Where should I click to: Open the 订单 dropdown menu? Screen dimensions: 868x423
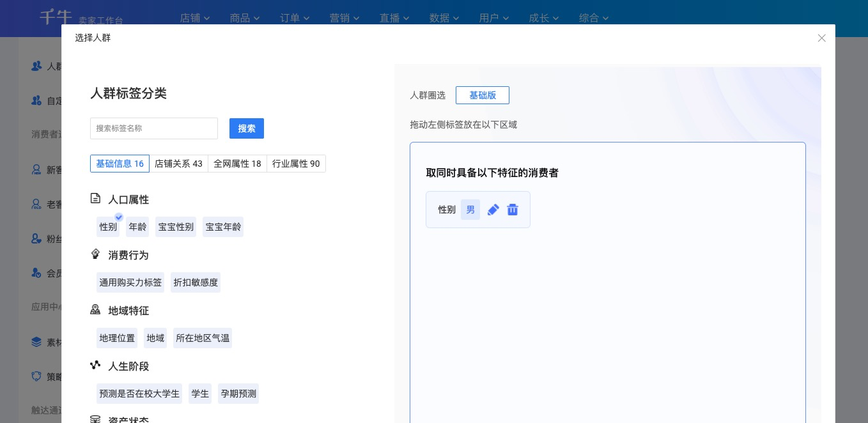(x=295, y=18)
